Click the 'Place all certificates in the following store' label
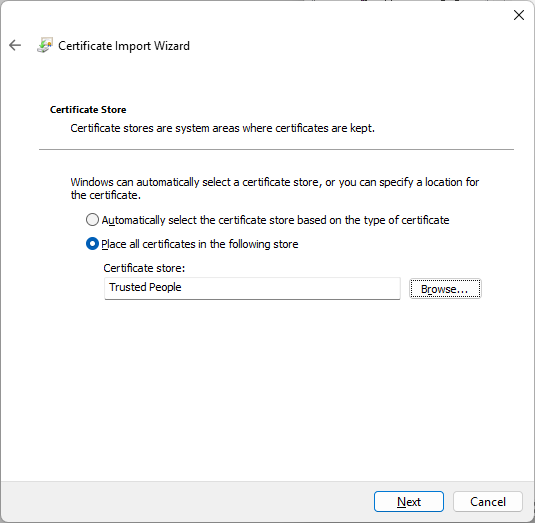Viewport: 535px width, 523px height. (x=200, y=244)
